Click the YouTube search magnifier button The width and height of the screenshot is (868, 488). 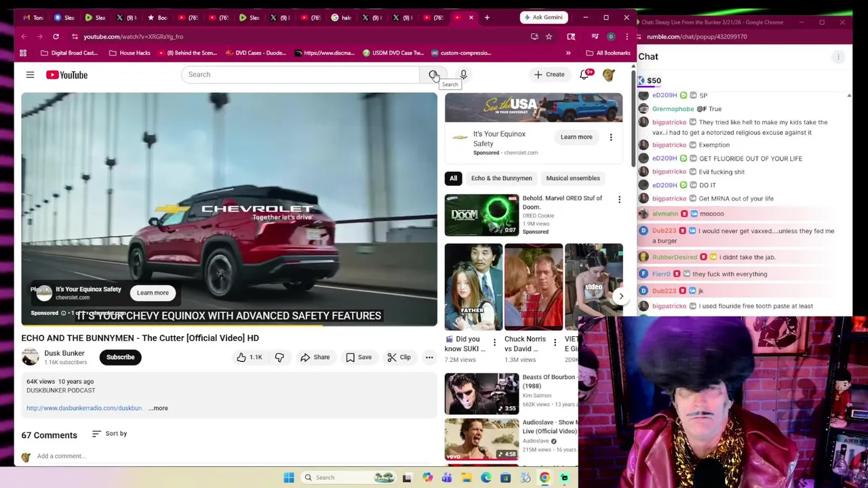click(x=433, y=75)
